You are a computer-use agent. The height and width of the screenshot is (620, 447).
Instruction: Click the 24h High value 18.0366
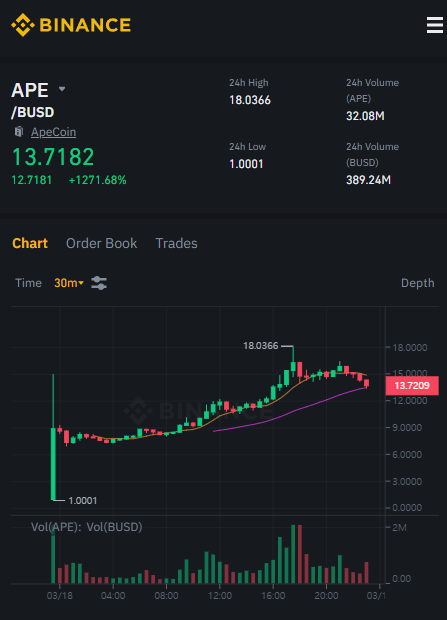250,100
